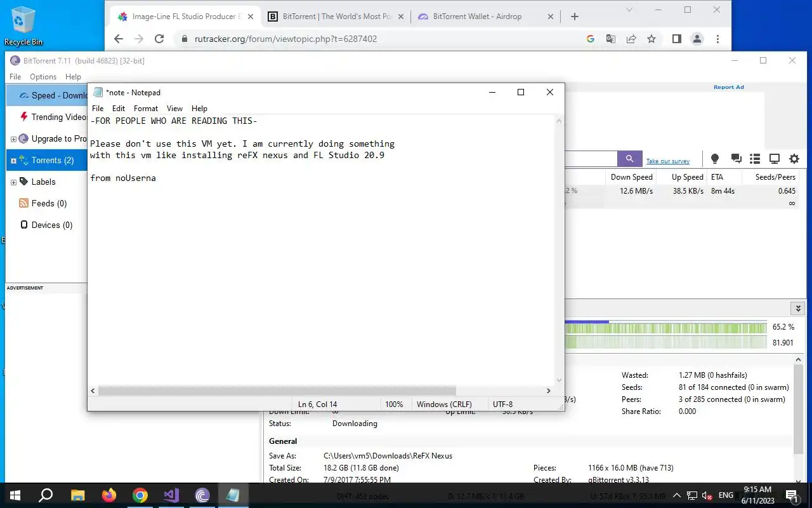
Task: Switch to Chrome from the taskbar
Action: 140,495
